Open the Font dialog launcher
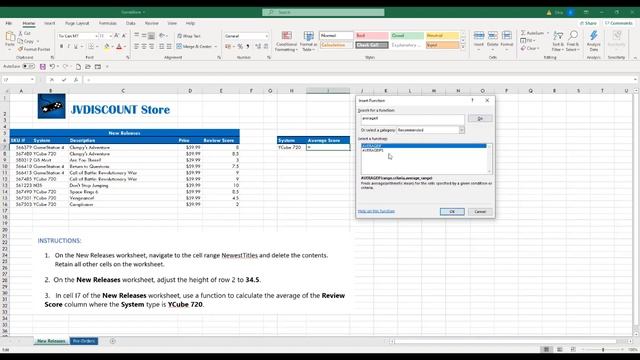 click(x=128, y=58)
